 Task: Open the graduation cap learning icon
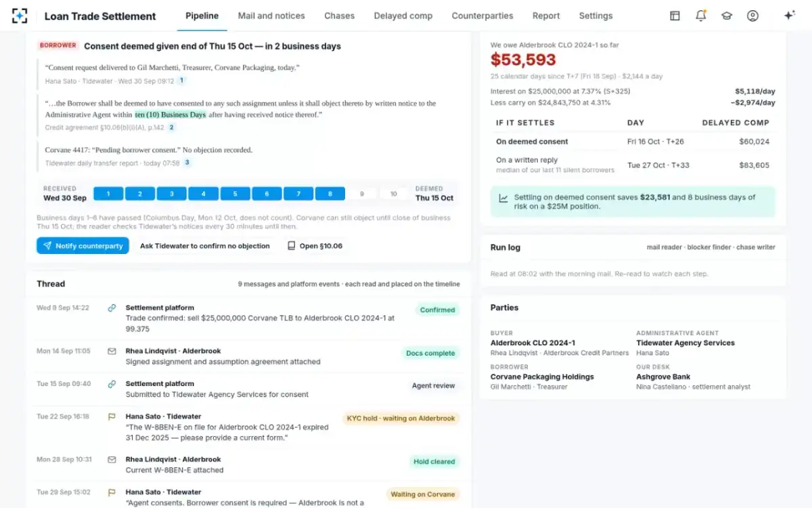tap(727, 16)
